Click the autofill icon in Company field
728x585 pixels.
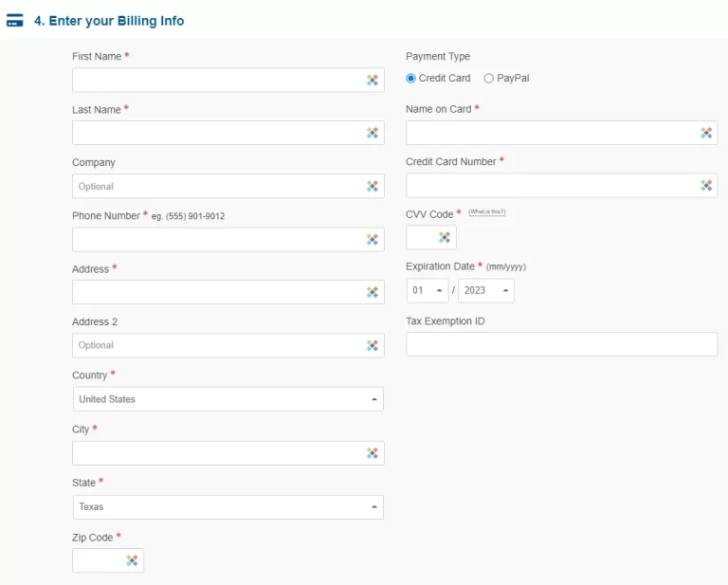click(x=373, y=187)
